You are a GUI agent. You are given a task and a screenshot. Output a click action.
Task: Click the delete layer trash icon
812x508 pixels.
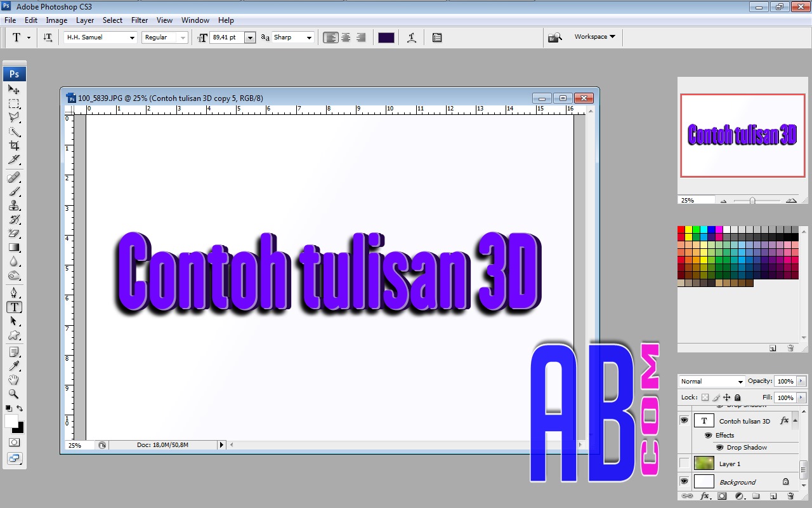[790, 496]
